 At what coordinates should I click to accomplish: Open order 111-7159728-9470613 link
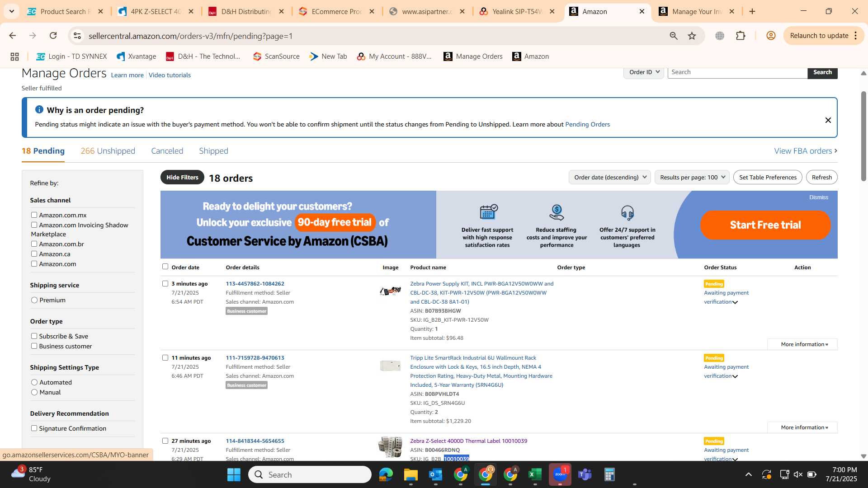click(255, 358)
